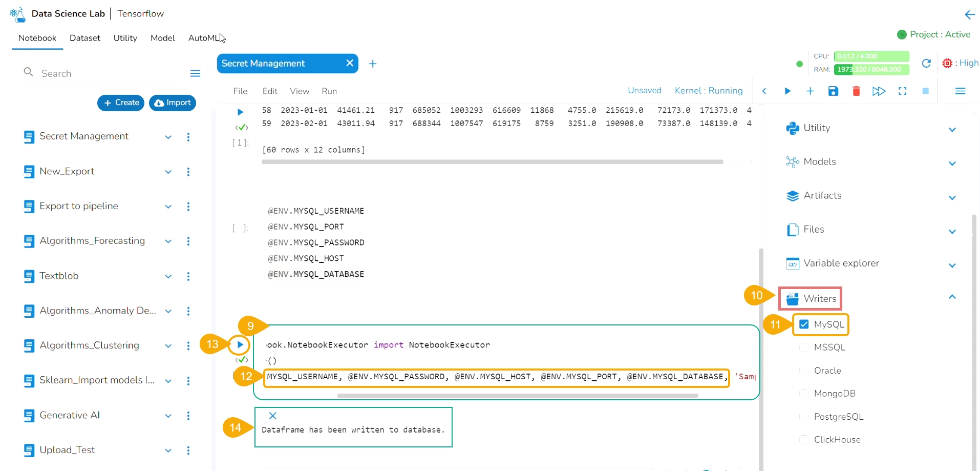Open the right panel hamburger menu
Image resolution: width=980 pixels, height=471 pixels.
960,91
